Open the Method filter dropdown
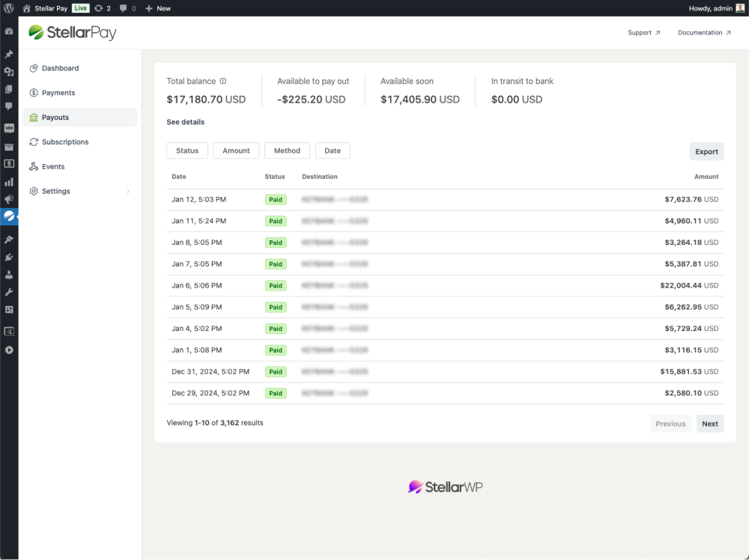The width and height of the screenshot is (749, 560). [x=287, y=151]
